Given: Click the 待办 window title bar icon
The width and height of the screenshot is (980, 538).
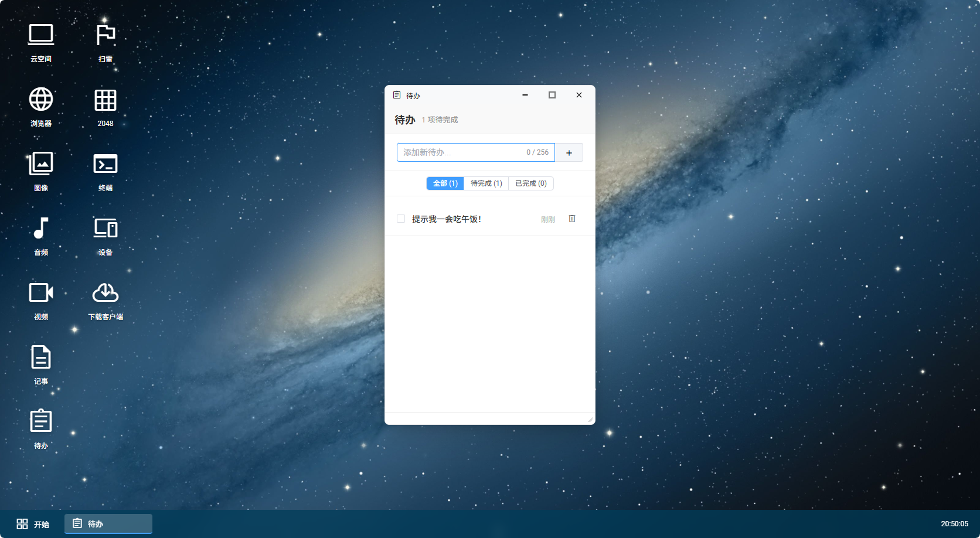Looking at the screenshot, I should [397, 95].
